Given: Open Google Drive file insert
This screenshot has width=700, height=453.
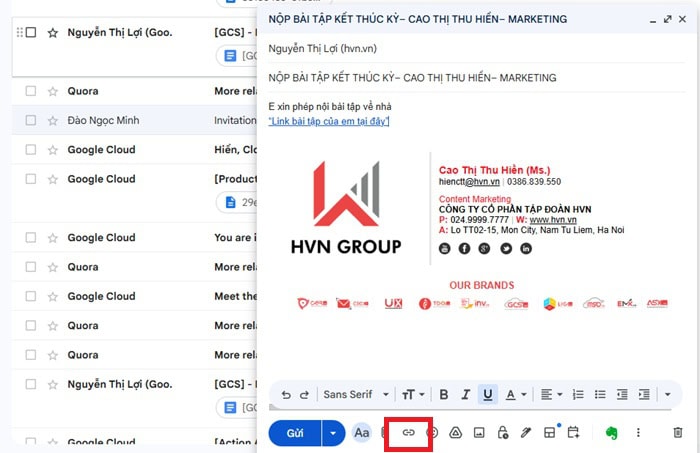Looking at the screenshot, I should [x=455, y=433].
